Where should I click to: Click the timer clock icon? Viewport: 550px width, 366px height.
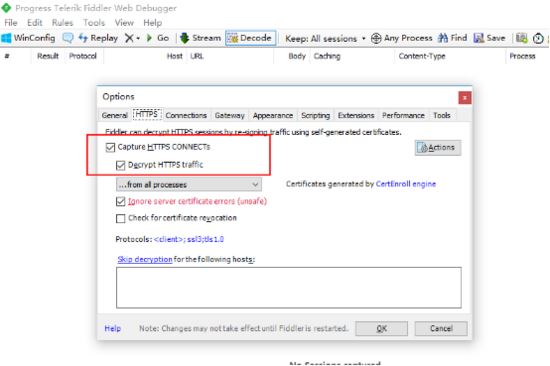point(538,38)
